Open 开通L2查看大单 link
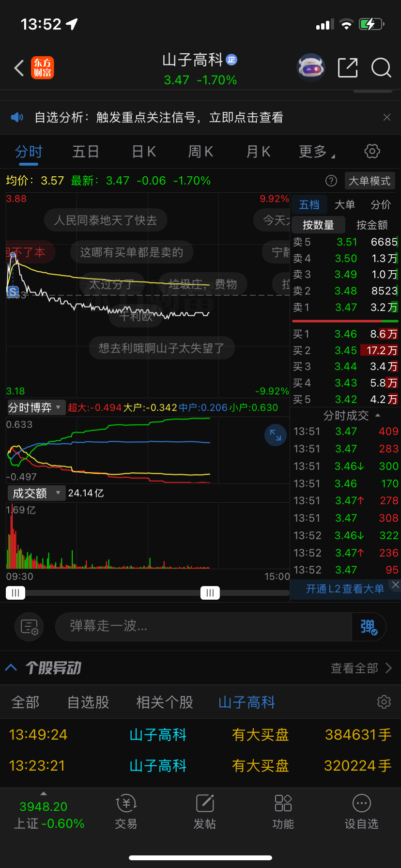Image resolution: width=401 pixels, height=868 pixels. pos(345,589)
